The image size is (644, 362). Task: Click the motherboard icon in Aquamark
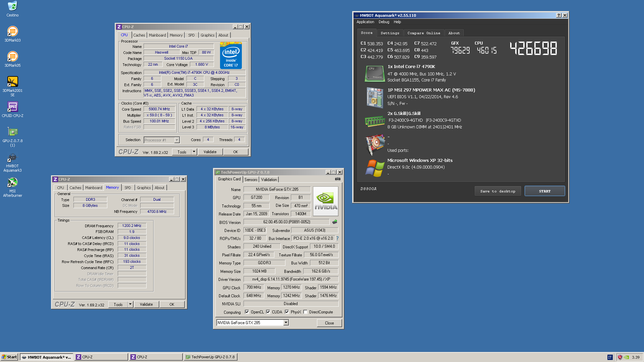click(375, 98)
